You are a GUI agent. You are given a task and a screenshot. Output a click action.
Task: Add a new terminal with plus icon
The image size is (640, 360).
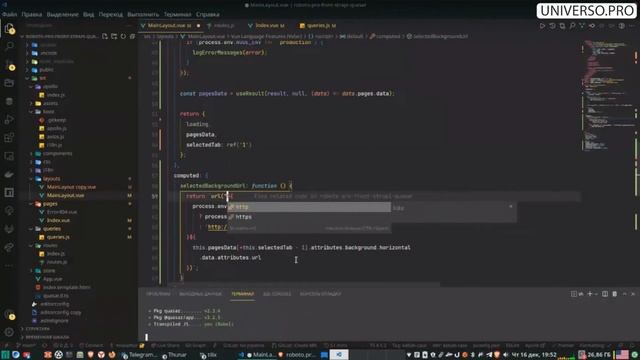pyautogui.click(x=589, y=294)
